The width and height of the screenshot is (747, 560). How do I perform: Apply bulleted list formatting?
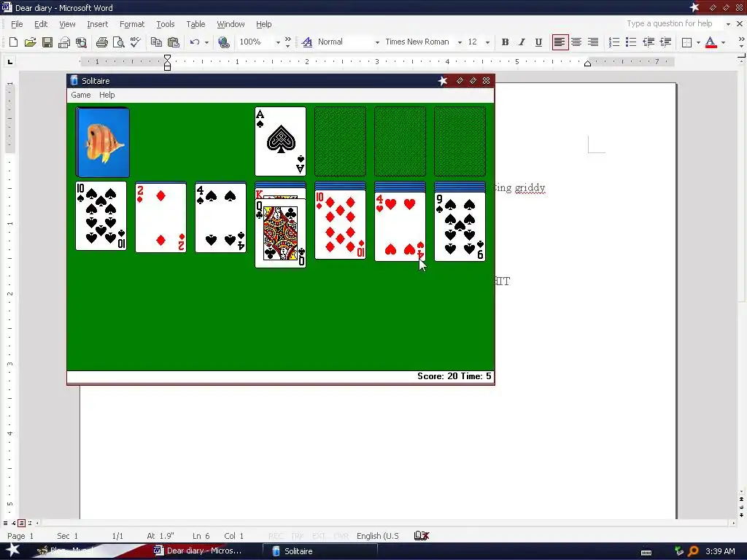click(x=631, y=42)
